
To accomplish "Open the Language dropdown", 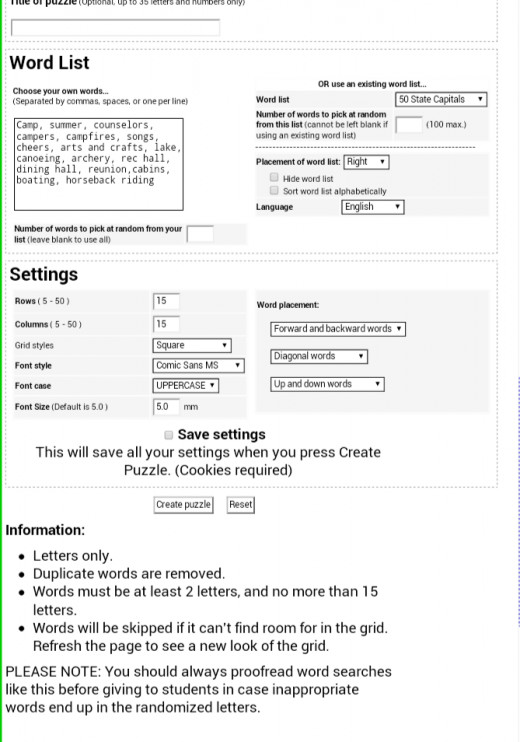I will [x=372, y=207].
